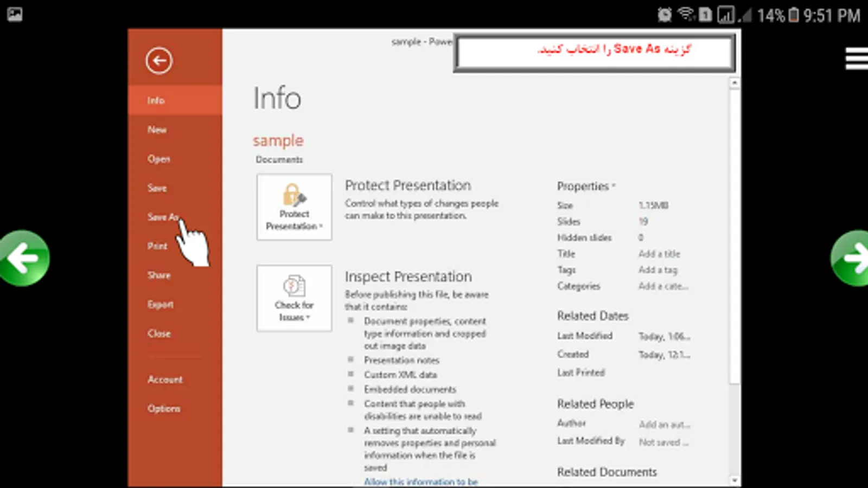Open the hamburger menu icon

[x=857, y=59]
